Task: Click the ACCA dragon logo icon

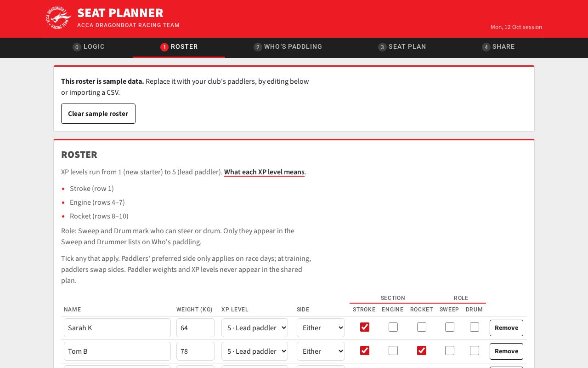Action: coord(59,18)
